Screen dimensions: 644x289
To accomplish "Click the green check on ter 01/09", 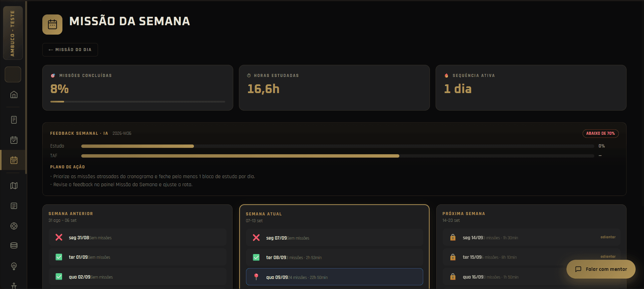I will click(x=59, y=257).
